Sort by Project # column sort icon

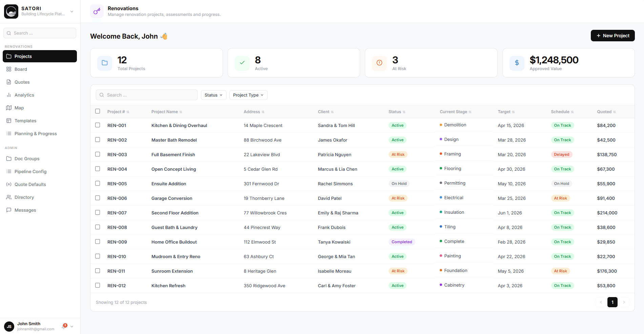[128, 112]
